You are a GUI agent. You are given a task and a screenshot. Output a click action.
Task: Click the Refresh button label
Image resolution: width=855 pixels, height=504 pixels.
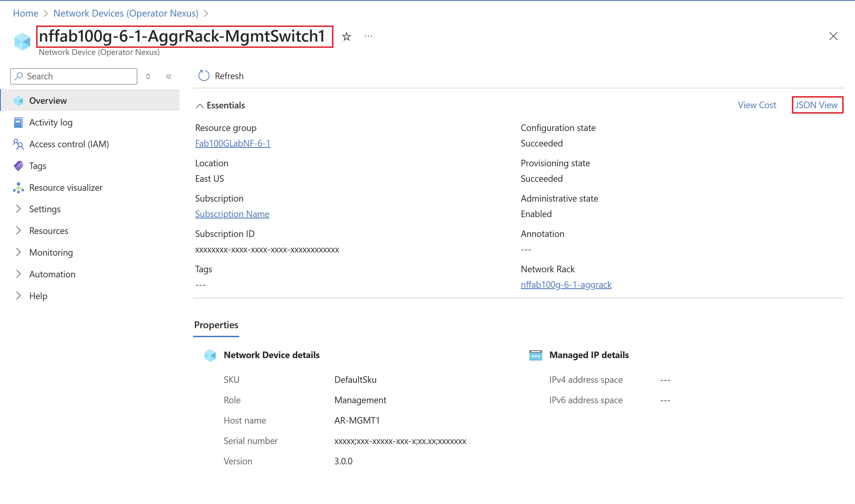(229, 76)
